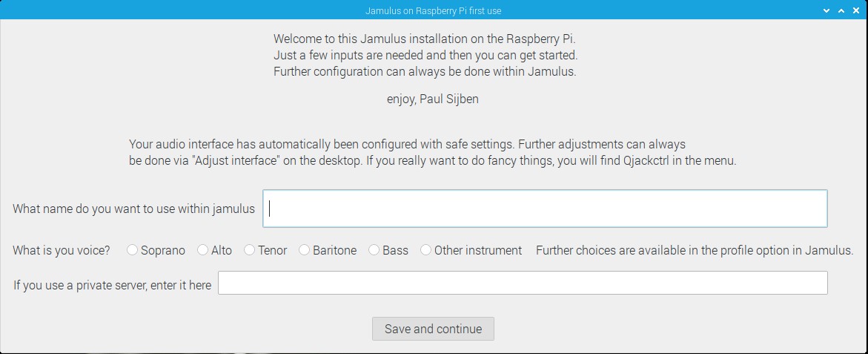Click the "What name do you want" label
Viewport: 868px width, 354px height.
tap(134, 209)
